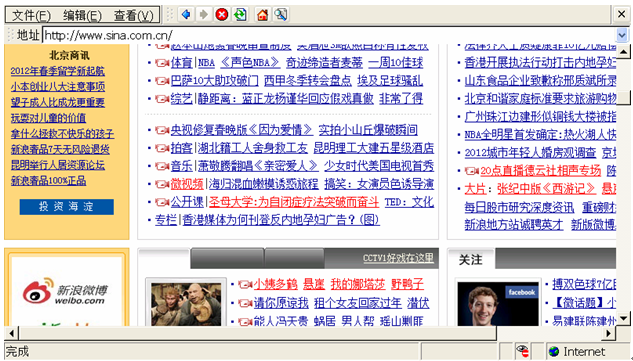The image size is (633, 361).
Task: Click the Forward arrow in the toolbar
Action: point(203,15)
